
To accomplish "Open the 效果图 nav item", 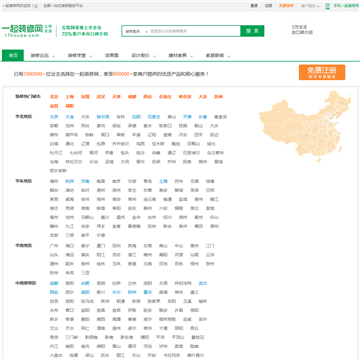I will click(112, 56).
